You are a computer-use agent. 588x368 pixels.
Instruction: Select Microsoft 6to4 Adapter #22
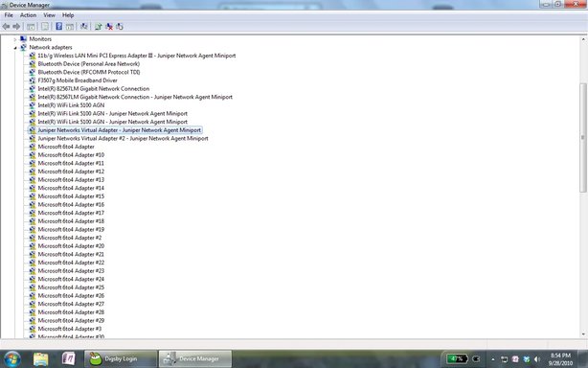click(x=71, y=263)
